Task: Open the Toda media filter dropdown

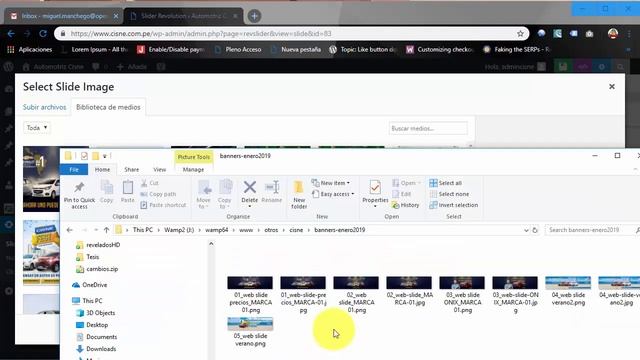Action: click(x=37, y=128)
